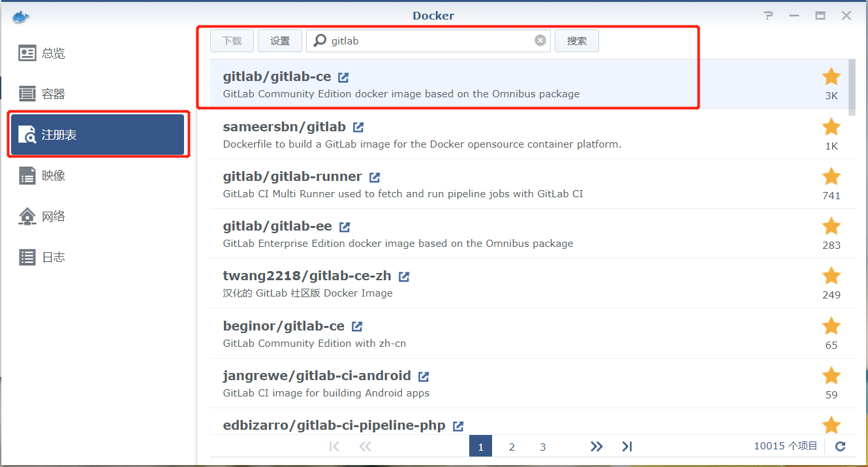Image resolution: width=868 pixels, height=467 pixels.
Task: Go to results page 2
Action: 512,446
